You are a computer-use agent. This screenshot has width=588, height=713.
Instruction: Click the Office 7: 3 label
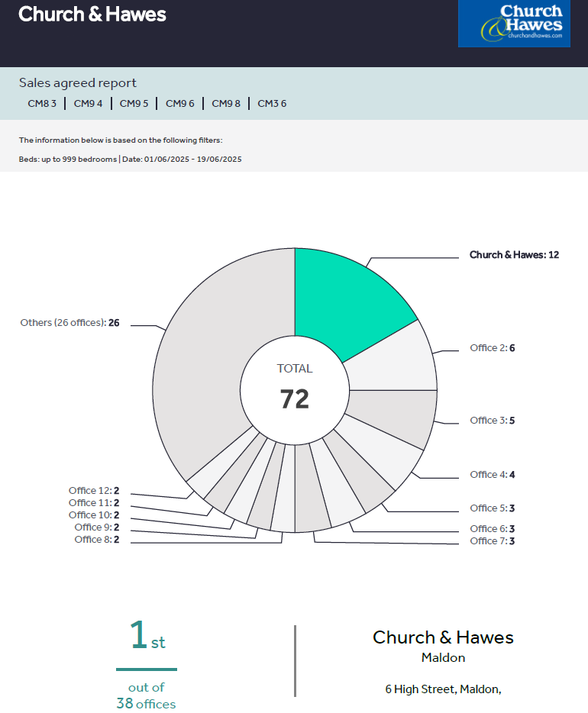[x=492, y=541]
